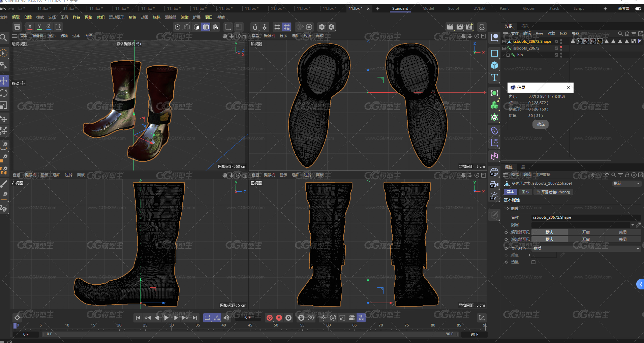Select the Scale tool in left toolbar
Image resolution: width=644 pixels, height=343 pixels.
pyautogui.click(x=4, y=105)
